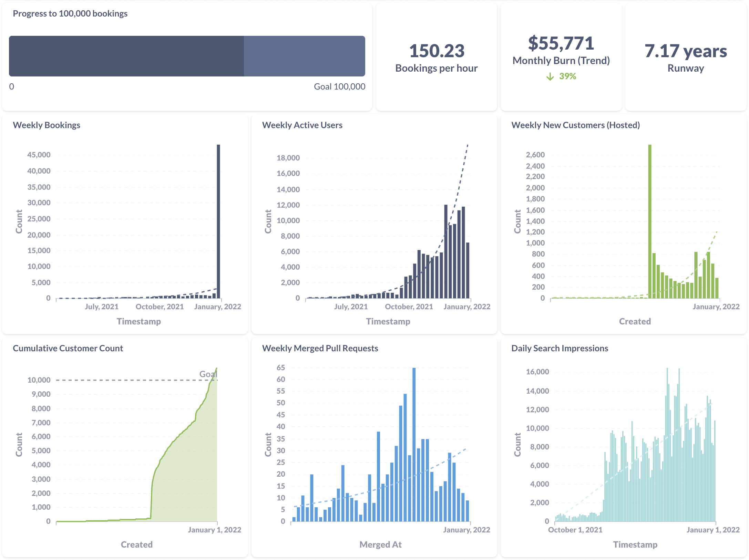
Task: Click the 16,000 y-axis label in Daily Search Impressions
Action: pos(537,372)
